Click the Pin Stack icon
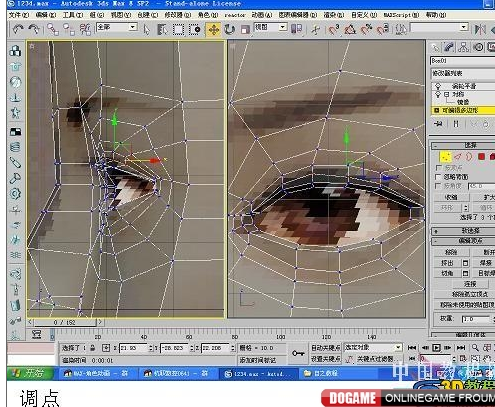 pyautogui.click(x=439, y=124)
